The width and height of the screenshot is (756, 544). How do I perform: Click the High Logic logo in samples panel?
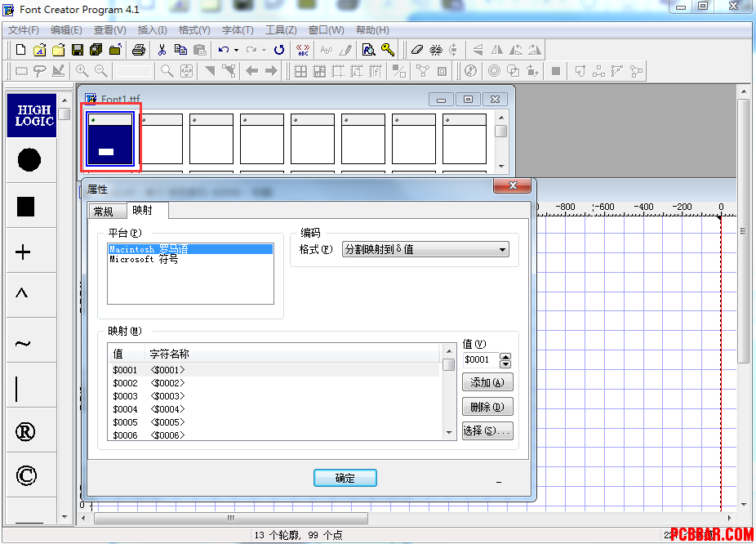[32, 116]
